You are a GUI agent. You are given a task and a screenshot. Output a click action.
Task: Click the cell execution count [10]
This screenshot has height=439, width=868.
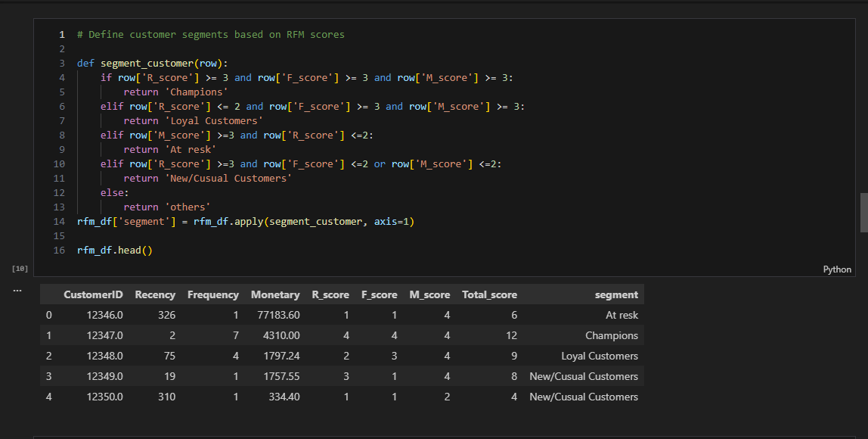(20, 267)
